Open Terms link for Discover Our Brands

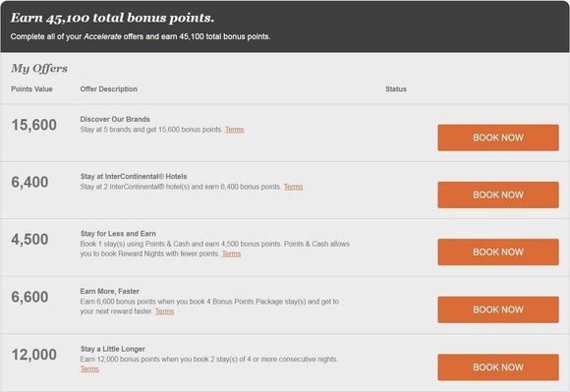tap(235, 130)
